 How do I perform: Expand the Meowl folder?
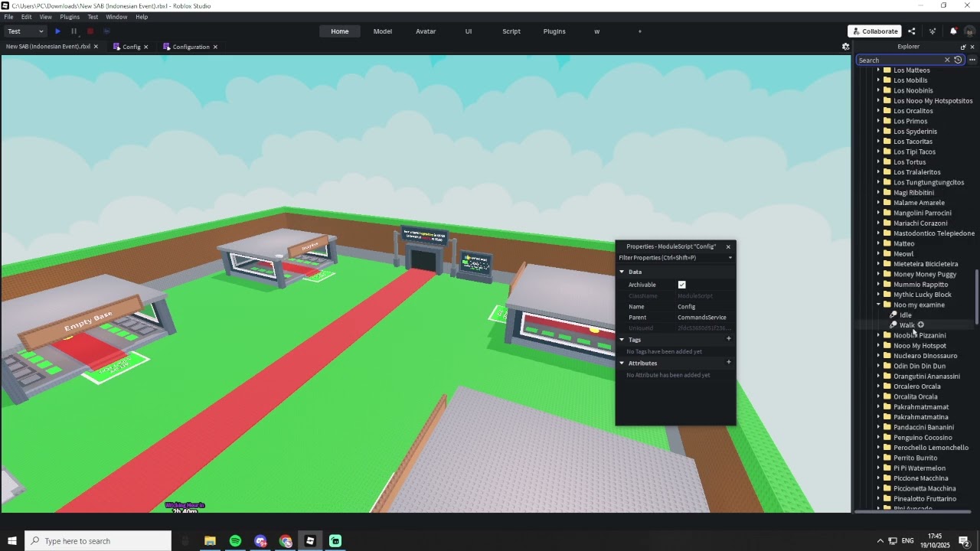click(878, 254)
